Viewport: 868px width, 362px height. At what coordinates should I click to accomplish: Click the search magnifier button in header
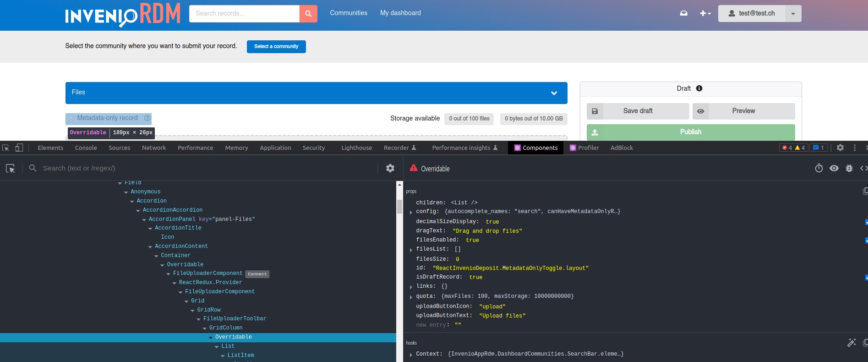[308, 14]
